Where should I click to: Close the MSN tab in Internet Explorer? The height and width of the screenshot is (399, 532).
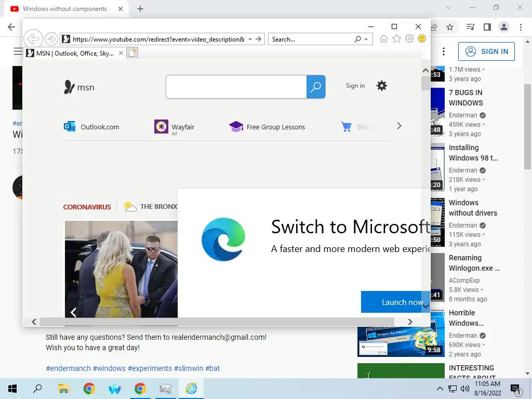[121, 54]
